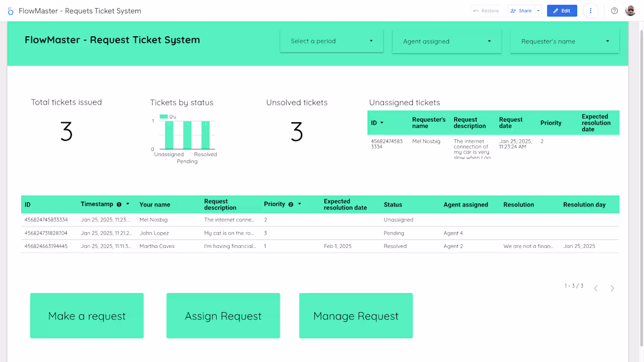Go to next page of tickets
The image size is (644, 362).
[612, 288]
